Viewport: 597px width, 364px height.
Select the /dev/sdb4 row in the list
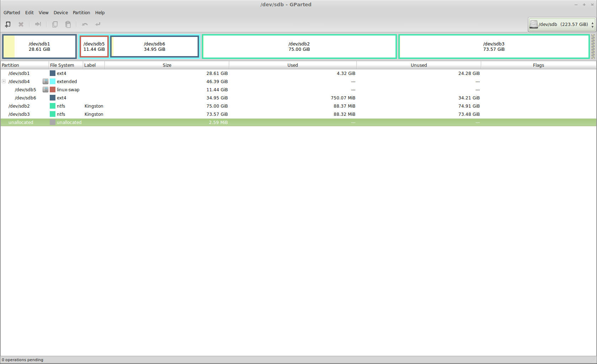point(298,81)
